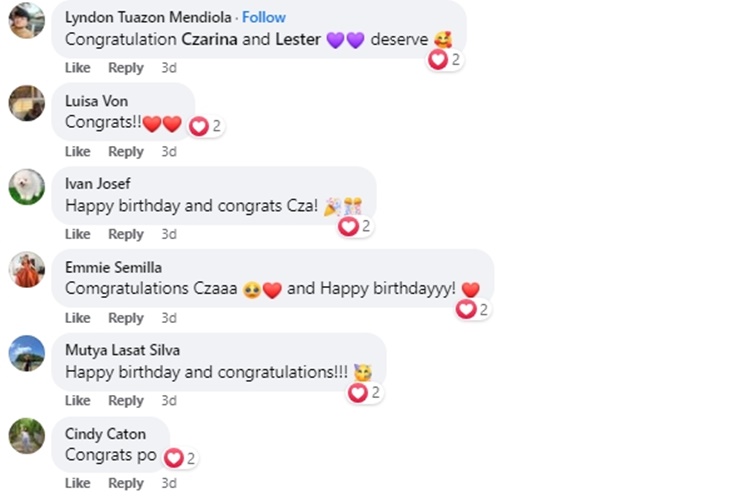Image resolution: width=750 pixels, height=498 pixels.
Task: View heart reactions on Lyndon's comment
Action: pos(444,60)
